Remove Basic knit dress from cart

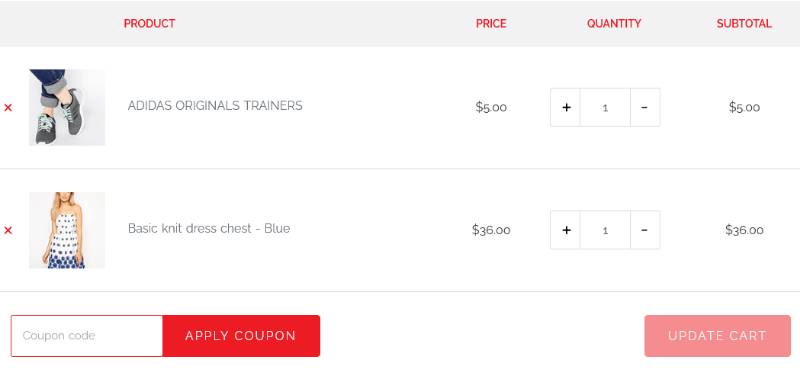[8, 231]
